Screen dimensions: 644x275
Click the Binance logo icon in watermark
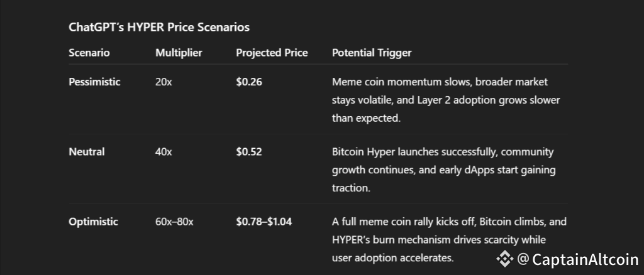tap(505, 259)
